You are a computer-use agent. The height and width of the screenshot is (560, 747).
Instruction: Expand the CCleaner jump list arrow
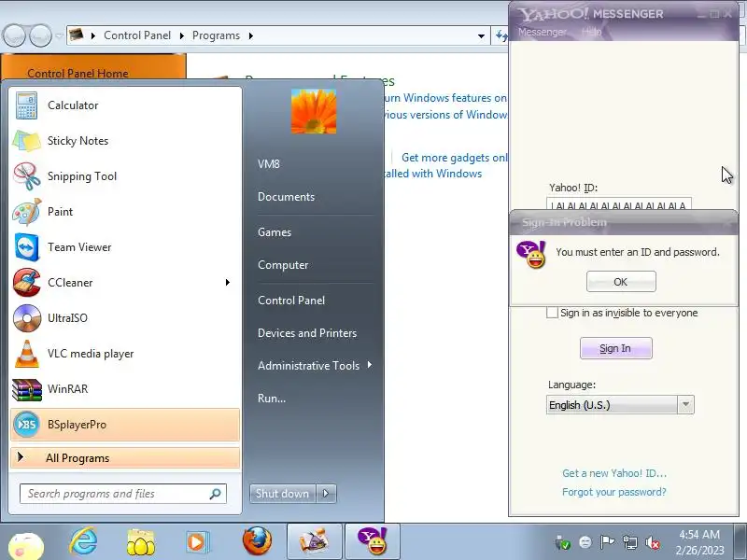point(228,283)
